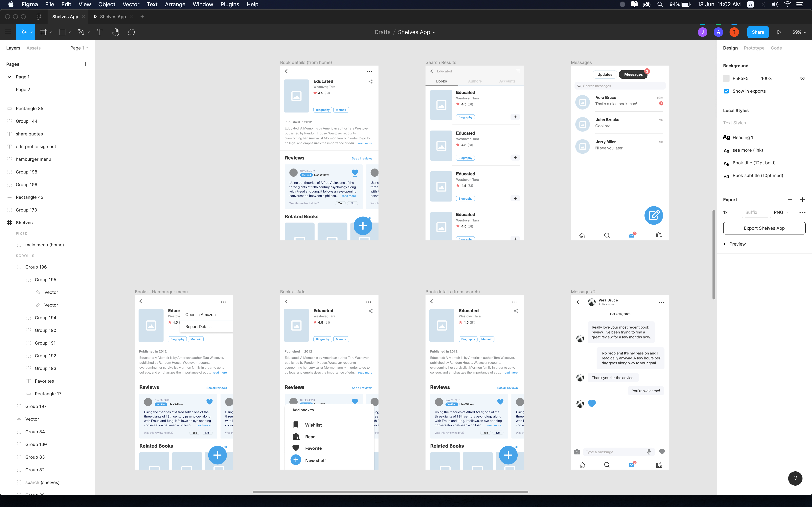Select the Hand tool
812x507 pixels.
(x=115, y=32)
